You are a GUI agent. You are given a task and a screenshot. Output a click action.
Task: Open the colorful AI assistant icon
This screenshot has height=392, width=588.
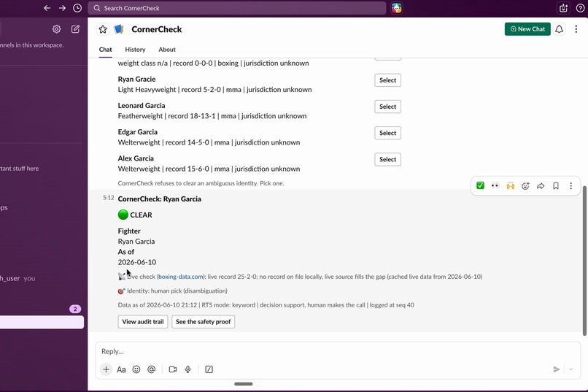(x=396, y=8)
